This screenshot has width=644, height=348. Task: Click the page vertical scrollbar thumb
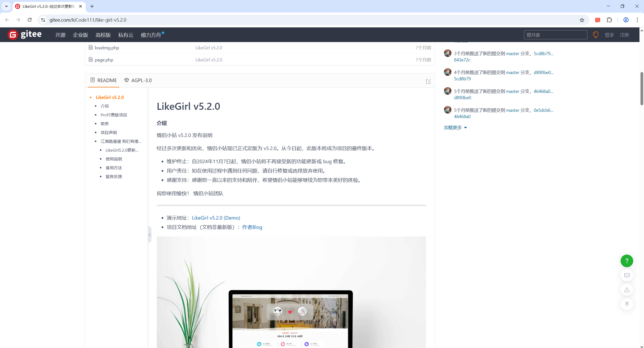pos(641,88)
